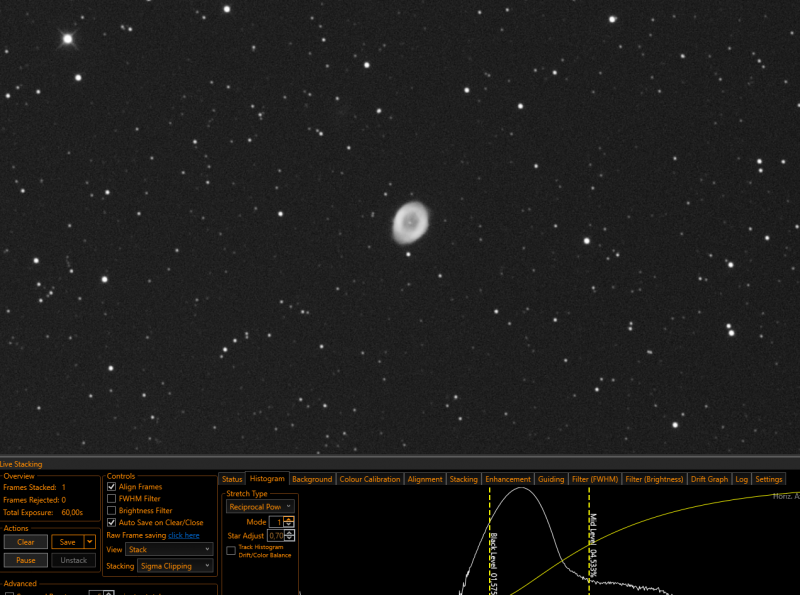Go to the Settings tab
The height and width of the screenshot is (595, 800).
[769, 479]
